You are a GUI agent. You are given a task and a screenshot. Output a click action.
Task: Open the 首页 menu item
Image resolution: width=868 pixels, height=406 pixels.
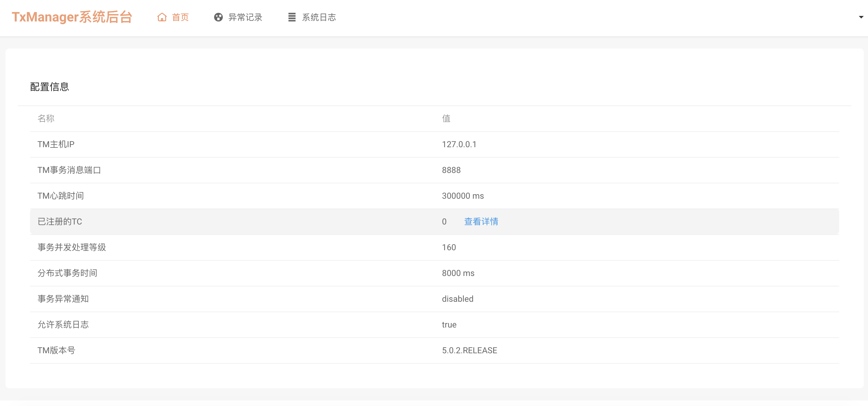coord(180,17)
